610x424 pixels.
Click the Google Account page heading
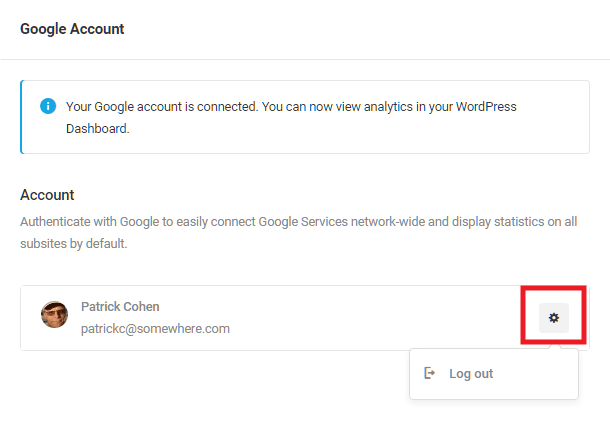point(72,29)
